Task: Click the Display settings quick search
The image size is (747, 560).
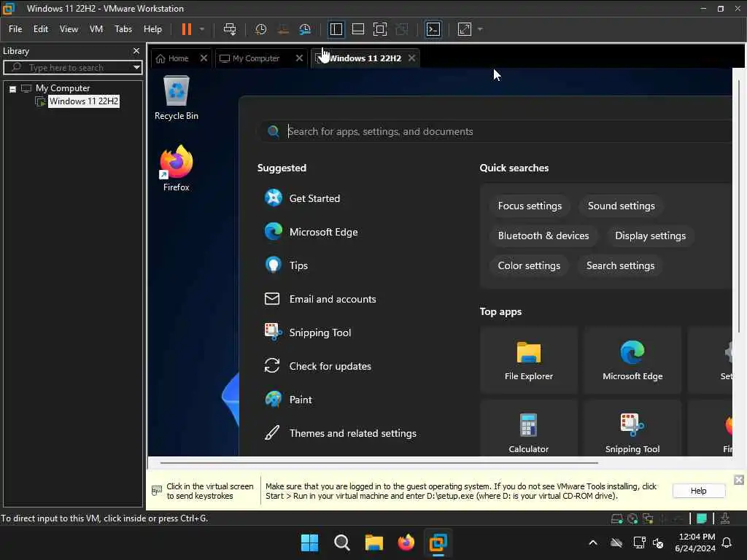Action: coord(650,236)
